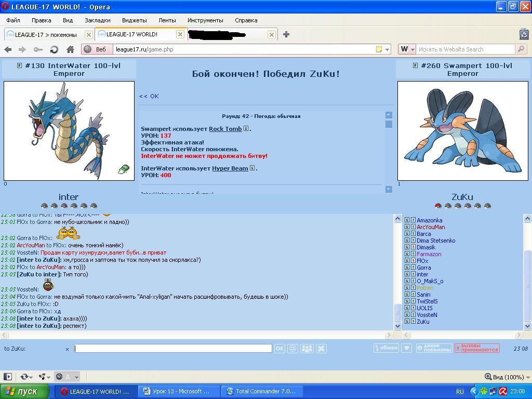This screenshot has width=532, height=399.
Task: Switch to 'Урок 13 - Microsoft' in the taskbar
Action: pyautogui.click(x=179, y=391)
